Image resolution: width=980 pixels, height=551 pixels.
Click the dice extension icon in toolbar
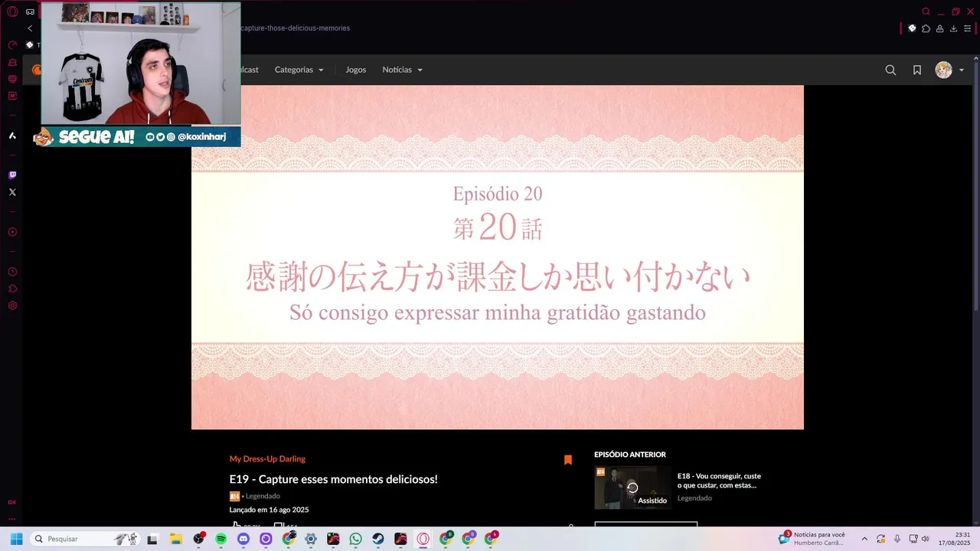tap(912, 28)
